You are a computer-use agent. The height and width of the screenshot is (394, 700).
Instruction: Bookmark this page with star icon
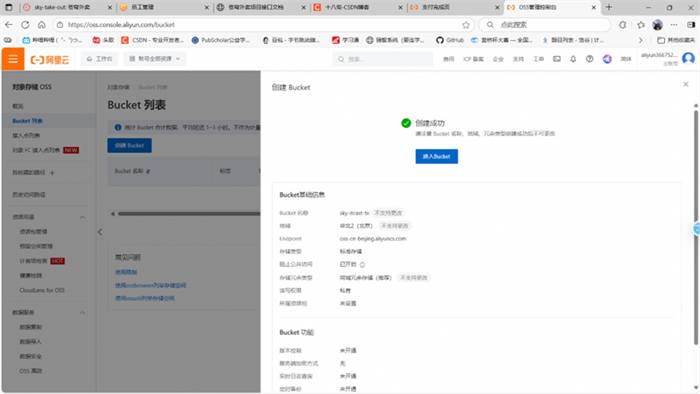point(466,25)
